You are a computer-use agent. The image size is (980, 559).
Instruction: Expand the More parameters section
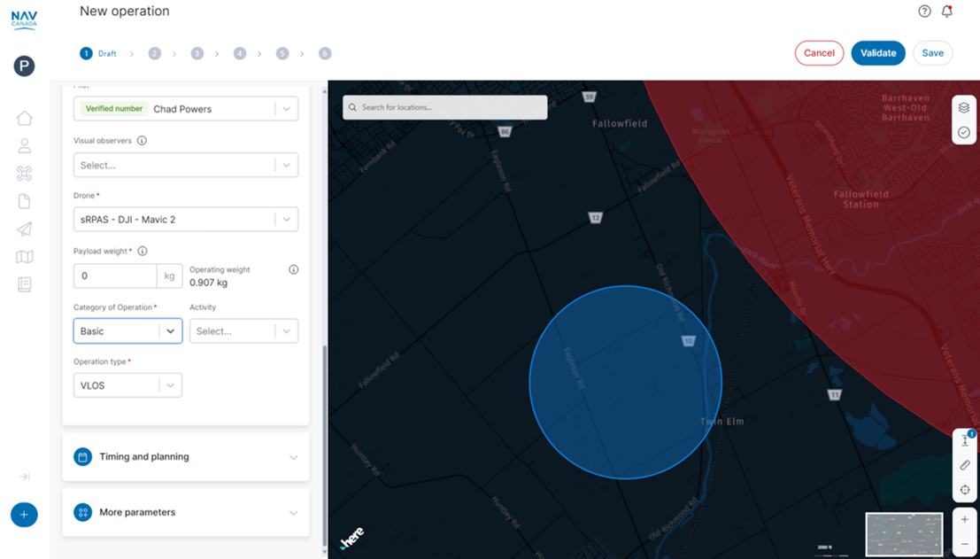[x=185, y=512]
